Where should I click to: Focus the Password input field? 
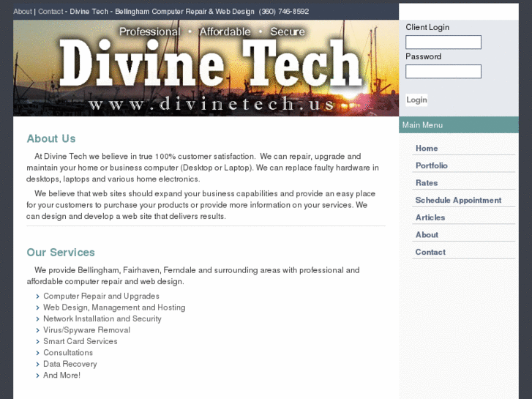click(443, 71)
